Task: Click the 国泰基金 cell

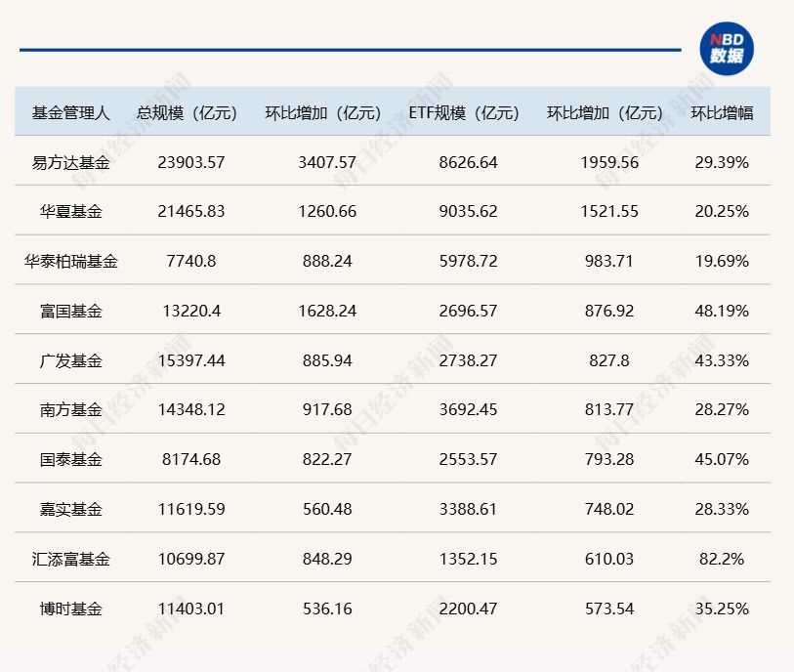Action: [70, 459]
